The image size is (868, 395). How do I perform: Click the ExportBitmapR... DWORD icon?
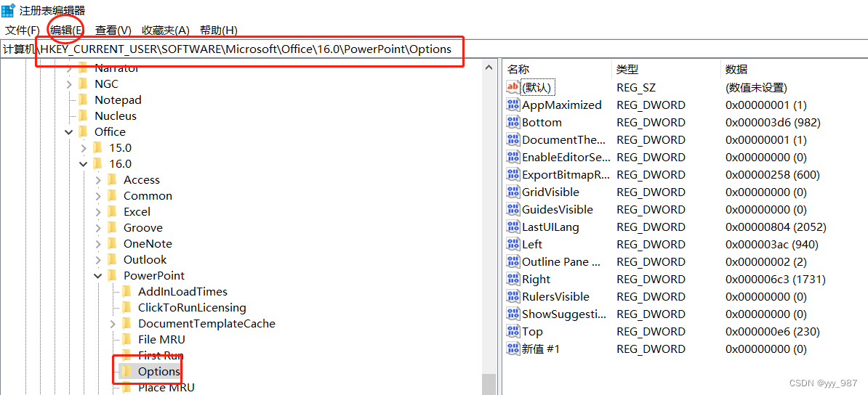(x=513, y=175)
